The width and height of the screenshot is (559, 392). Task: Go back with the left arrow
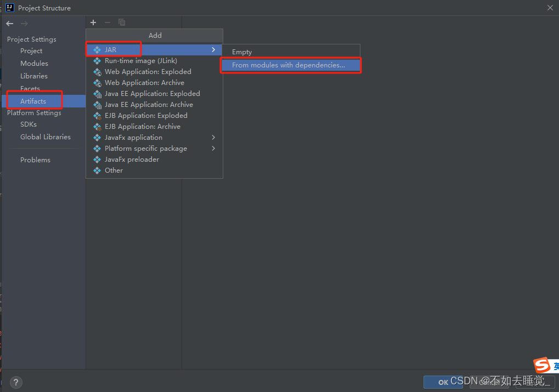point(10,24)
